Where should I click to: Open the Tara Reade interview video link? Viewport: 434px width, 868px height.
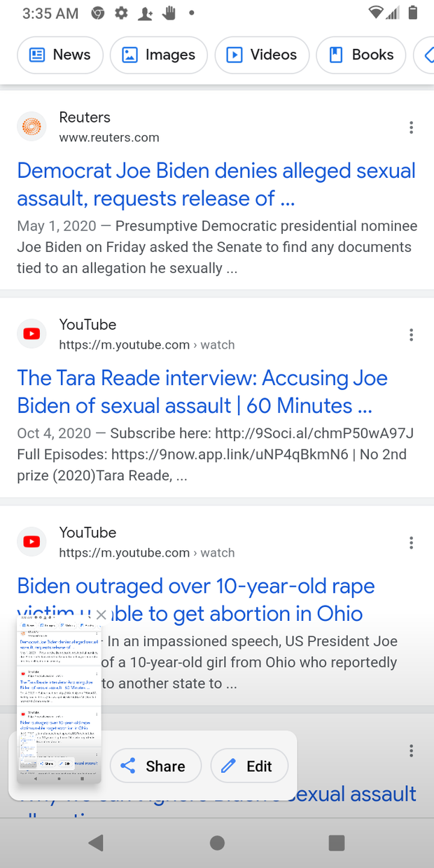point(202,391)
